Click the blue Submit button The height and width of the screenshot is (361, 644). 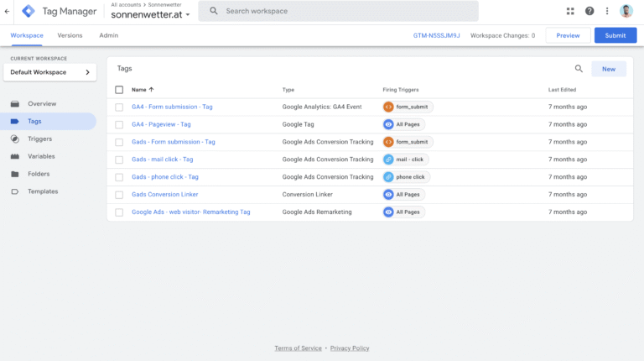click(x=615, y=35)
